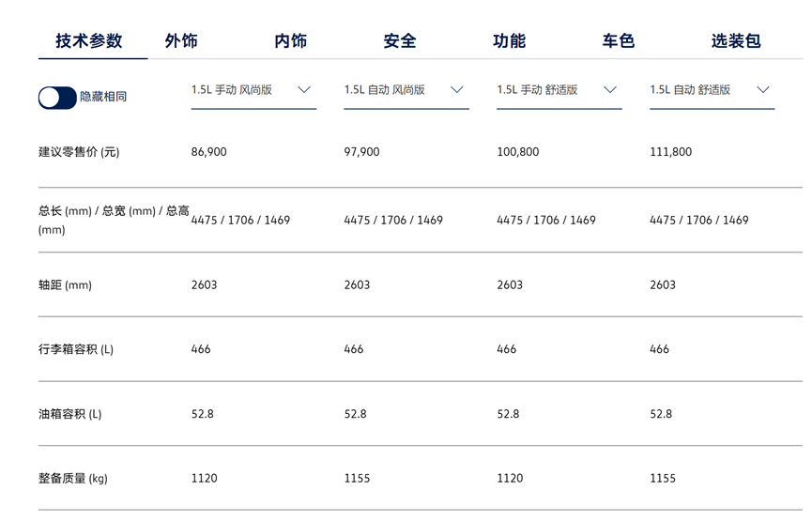Click trunk volume 466 in 自动 风尚版 column
812x521 pixels.
click(x=354, y=349)
